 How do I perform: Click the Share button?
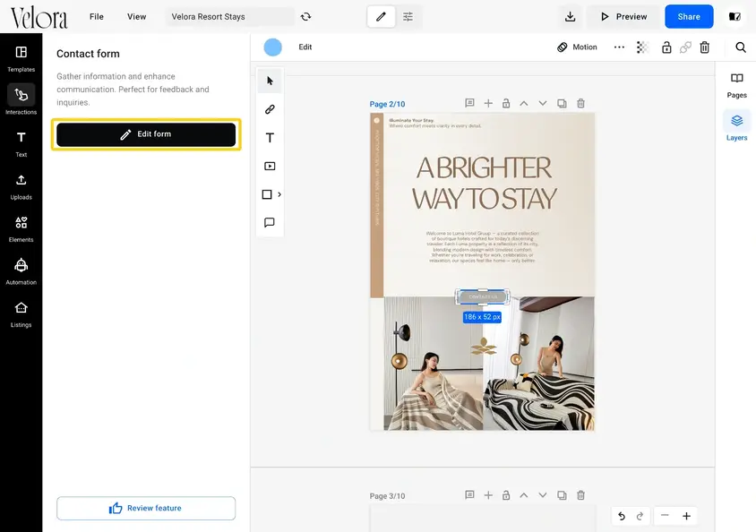click(689, 17)
